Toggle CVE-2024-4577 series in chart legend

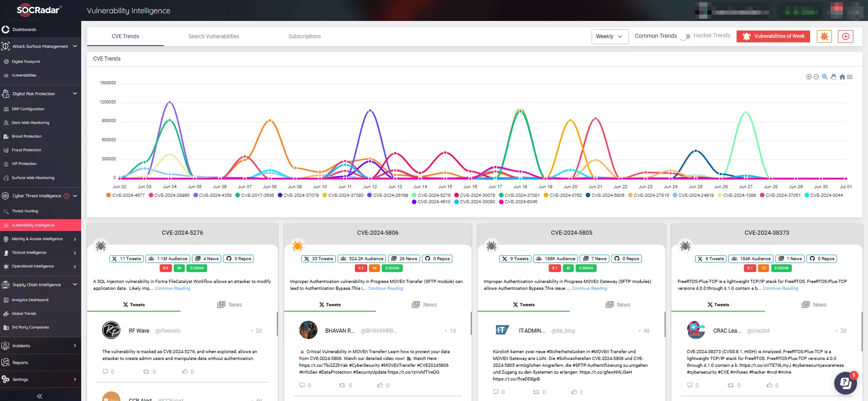pyautogui.click(x=125, y=195)
